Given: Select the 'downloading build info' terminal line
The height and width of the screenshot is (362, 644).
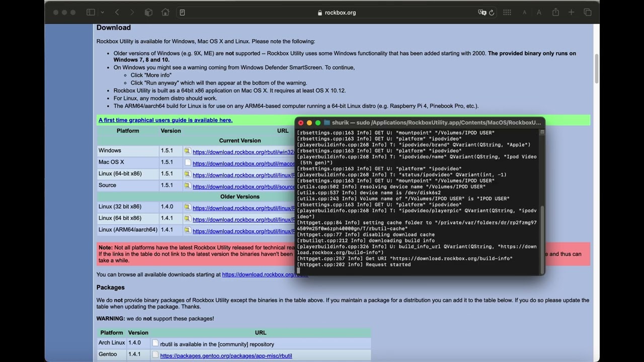Looking at the screenshot, I should pyautogui.click(x=366, y=240).
